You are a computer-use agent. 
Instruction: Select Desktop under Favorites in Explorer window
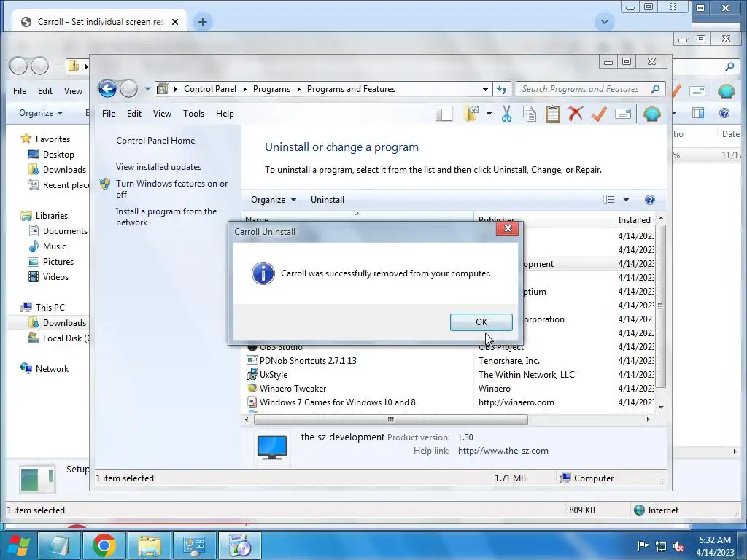tap(58, 155)
